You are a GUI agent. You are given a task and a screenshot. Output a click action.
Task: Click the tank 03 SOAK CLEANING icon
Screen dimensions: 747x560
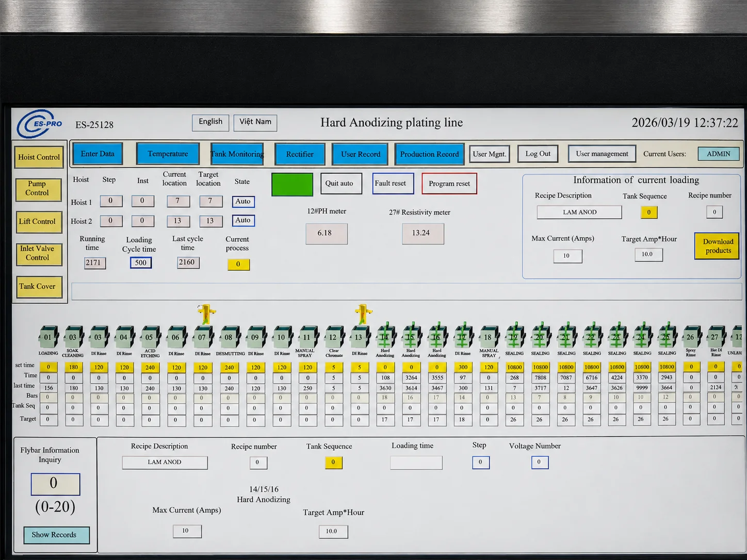tap(73, 337)
